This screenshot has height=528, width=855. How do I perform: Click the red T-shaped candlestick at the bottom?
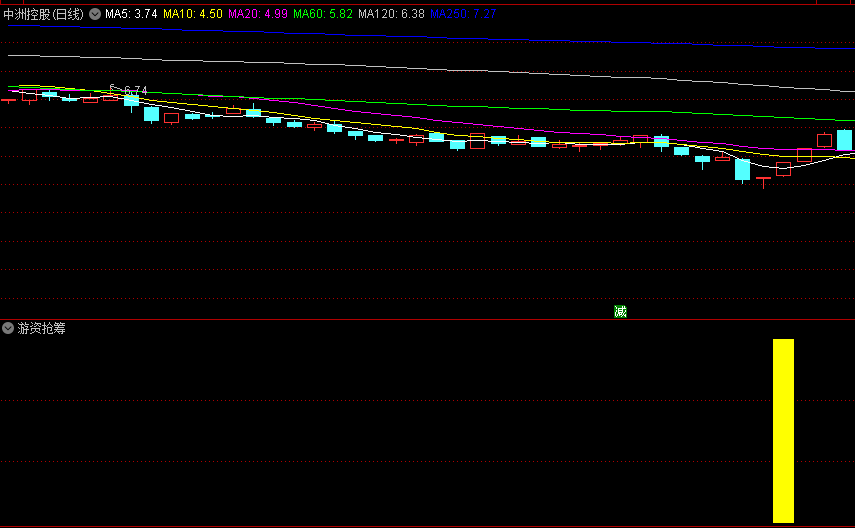(764, 181)
